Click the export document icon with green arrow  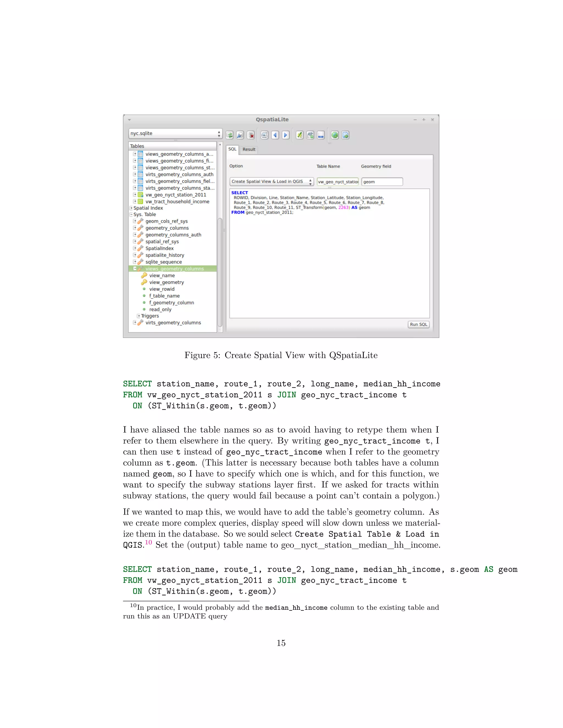346,135
